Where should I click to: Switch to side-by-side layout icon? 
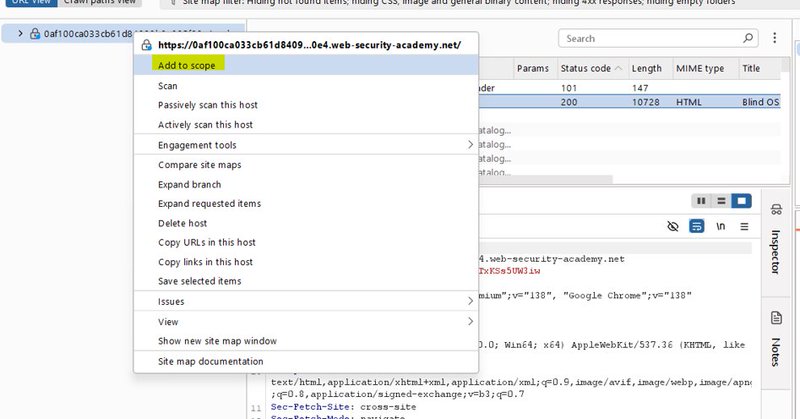click(x=702, y=201)
